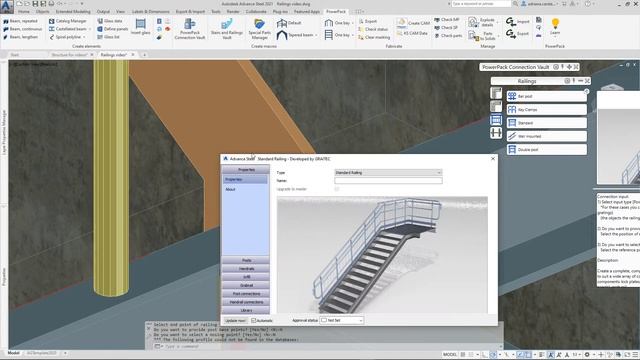Run the Check status command

[373, 29]
